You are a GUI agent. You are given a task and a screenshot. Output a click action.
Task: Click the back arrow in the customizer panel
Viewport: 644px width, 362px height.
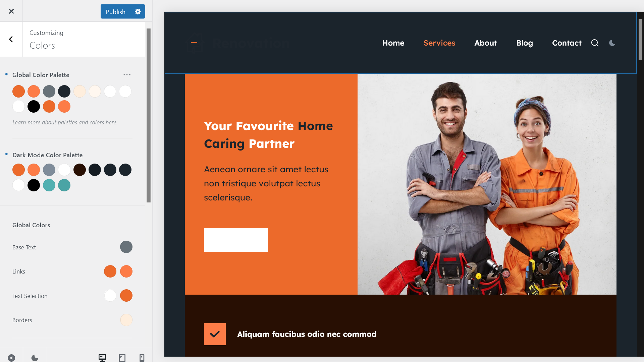11,39
